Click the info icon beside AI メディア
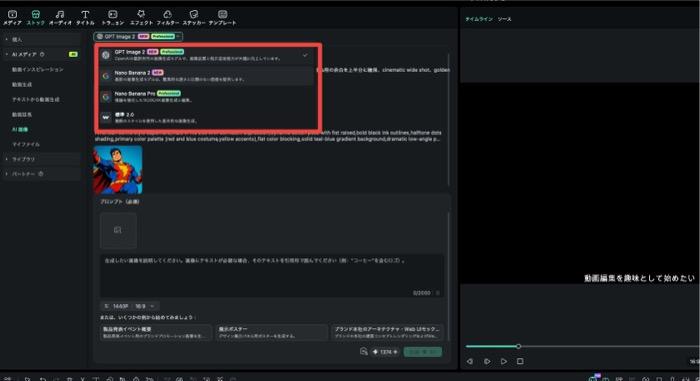Viewport: 700px width, 381px height. tap(42, 54)
